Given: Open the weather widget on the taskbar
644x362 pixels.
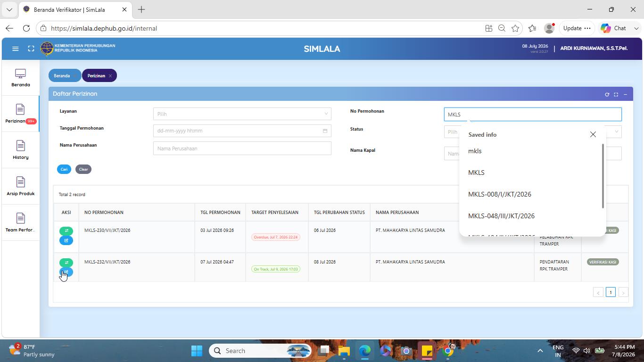Looking at the screenshot, I should [32, 351].
